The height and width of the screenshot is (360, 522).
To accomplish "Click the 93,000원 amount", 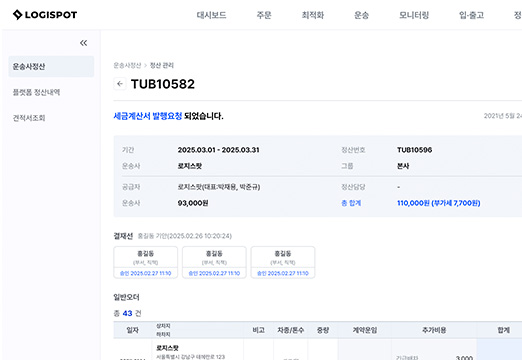I will point(193,203).
